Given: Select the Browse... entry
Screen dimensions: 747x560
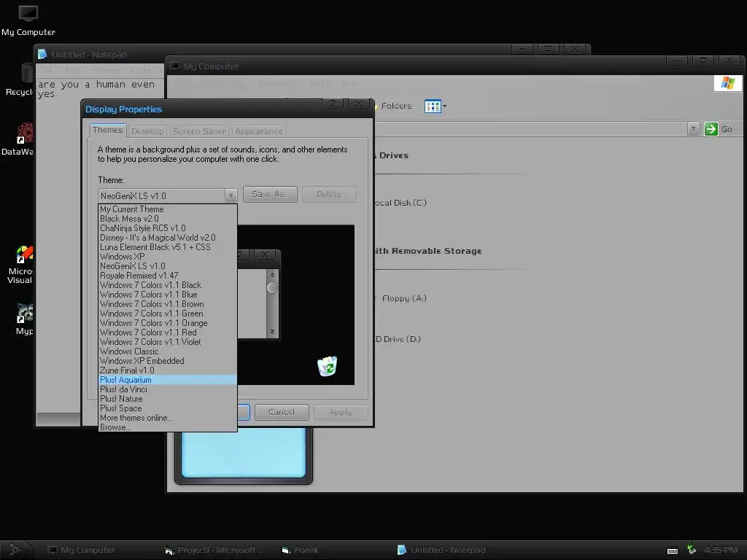Looking at the screenshot, I should 168,427.
